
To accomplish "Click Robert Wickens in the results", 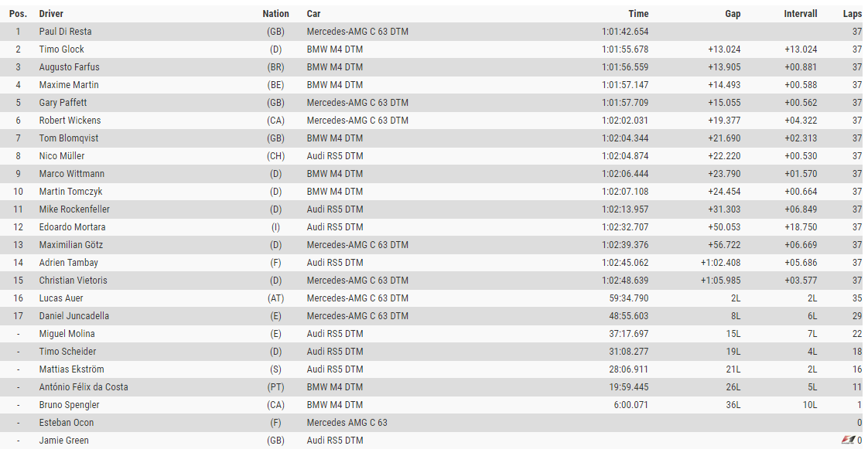I will tap(70, 121).
